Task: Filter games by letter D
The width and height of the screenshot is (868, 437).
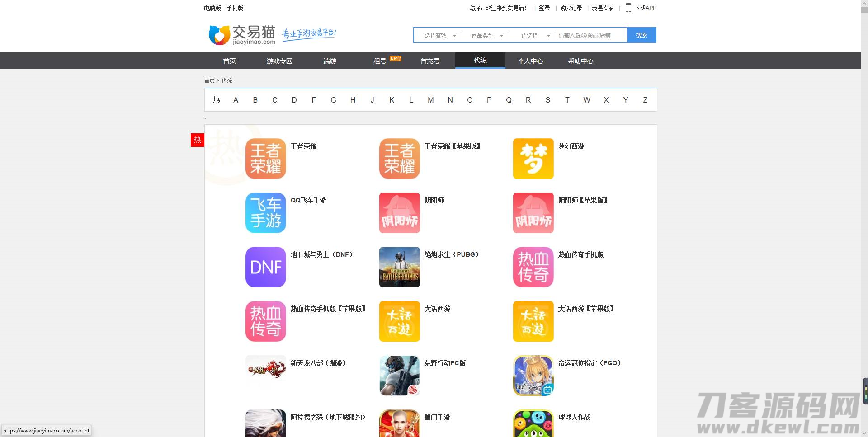Action: tap(294, 100)
